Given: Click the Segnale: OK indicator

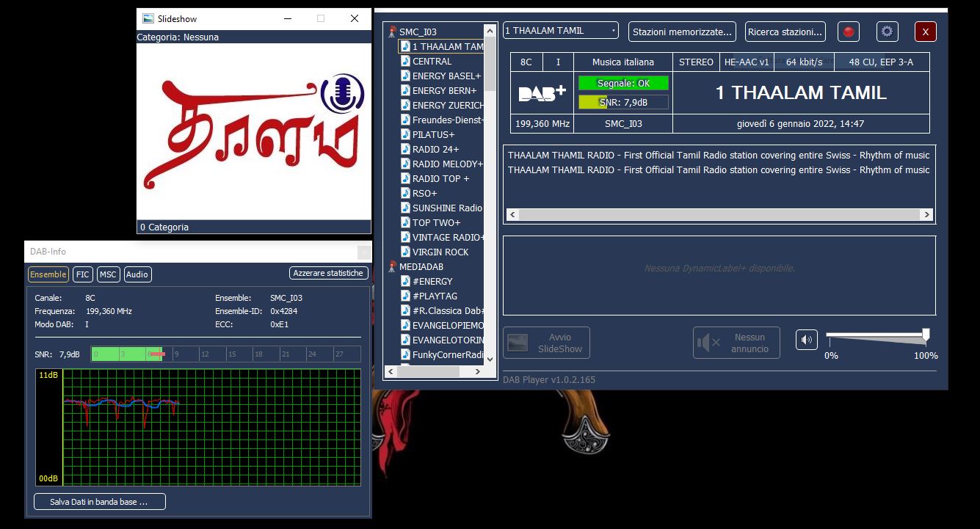Looking at the screenshot, I should coord(623,83).
